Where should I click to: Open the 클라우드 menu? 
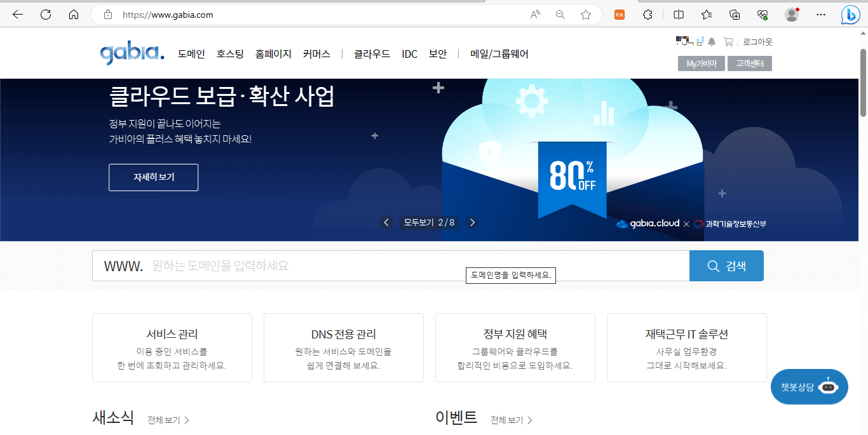click(372, 54)
